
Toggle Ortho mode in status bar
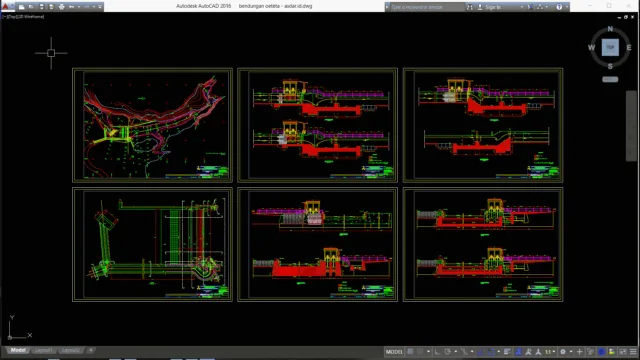coord(438,352)
